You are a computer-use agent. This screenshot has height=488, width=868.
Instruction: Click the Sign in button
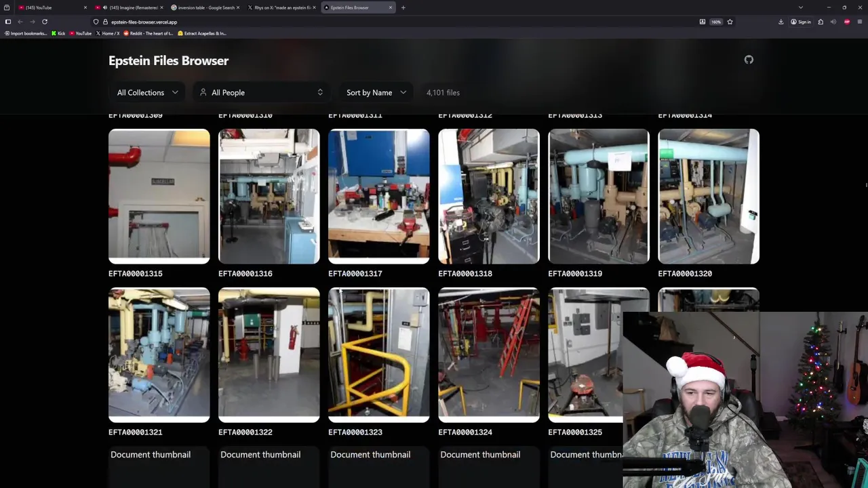[x=800, y=22]
